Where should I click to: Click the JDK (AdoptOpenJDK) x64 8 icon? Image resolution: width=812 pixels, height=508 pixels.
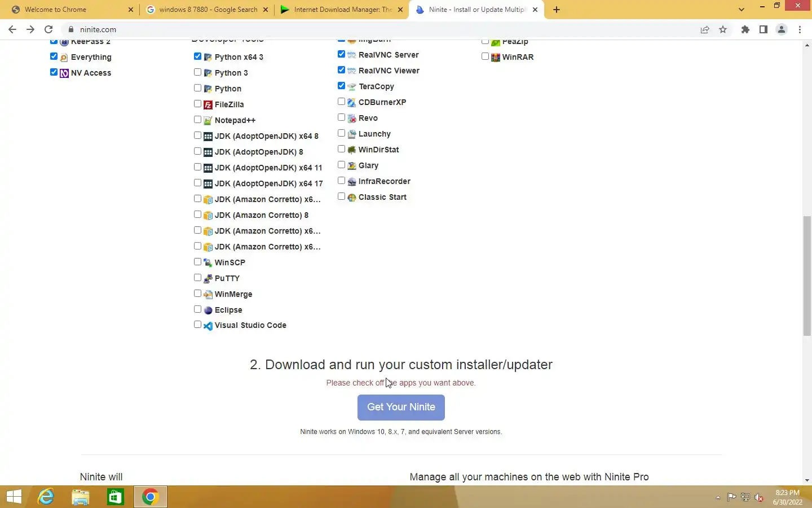(208, 136)
